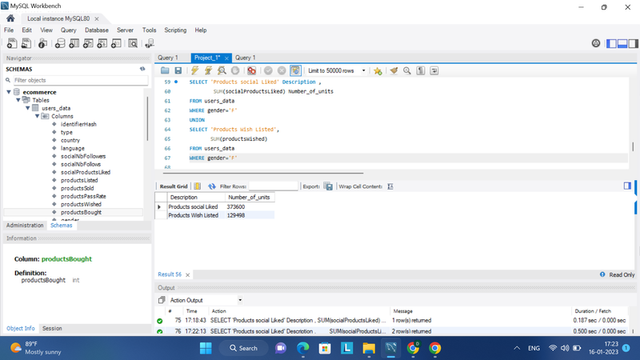
Task: Commit transaction check icon
Action: pos(268,71)
